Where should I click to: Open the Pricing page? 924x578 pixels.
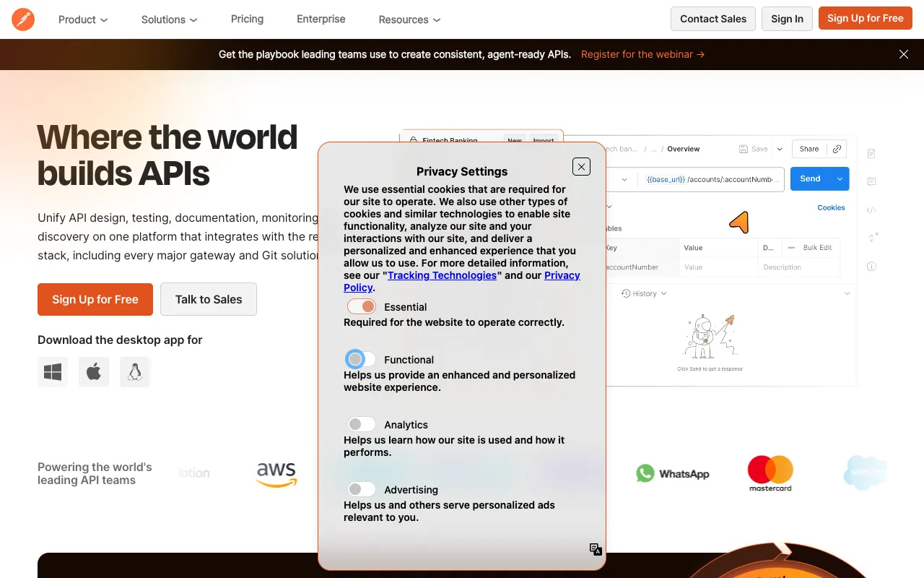(247, 20)
